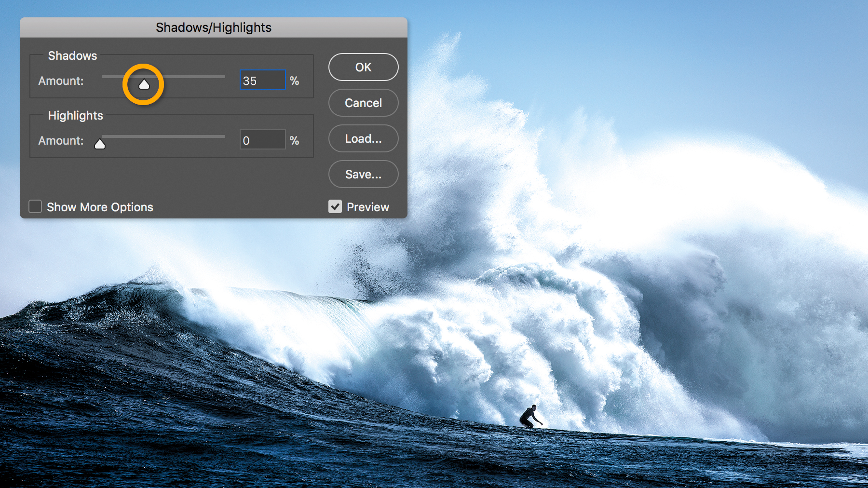
Task: Save current settings with Save...
Action: [x=363, y=174]
